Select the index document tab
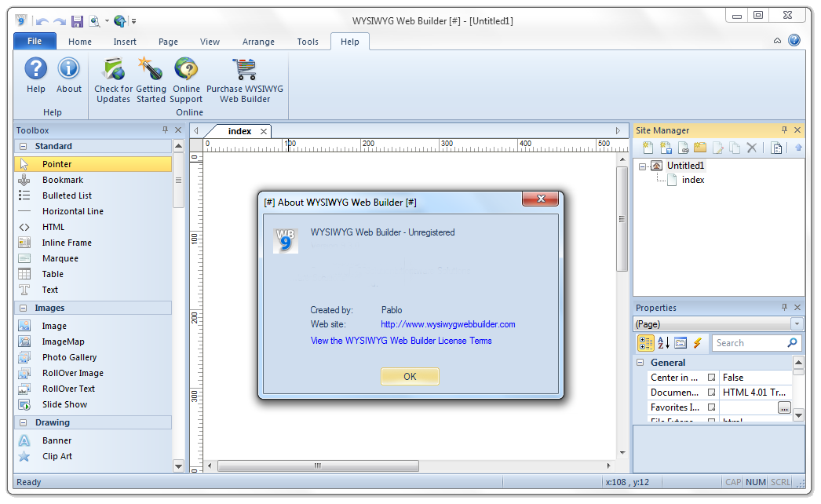 point(240,131)
